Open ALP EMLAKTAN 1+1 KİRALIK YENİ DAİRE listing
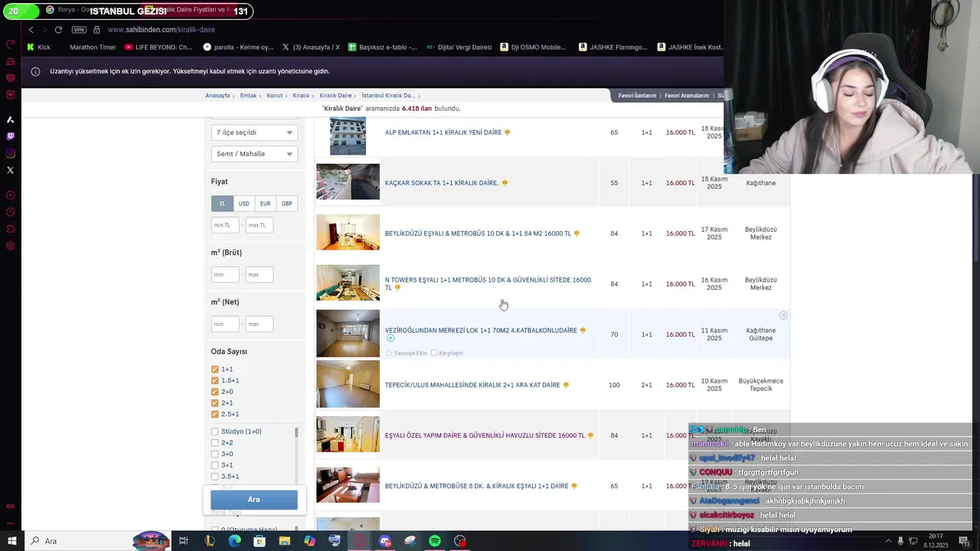 coord(443,132)
